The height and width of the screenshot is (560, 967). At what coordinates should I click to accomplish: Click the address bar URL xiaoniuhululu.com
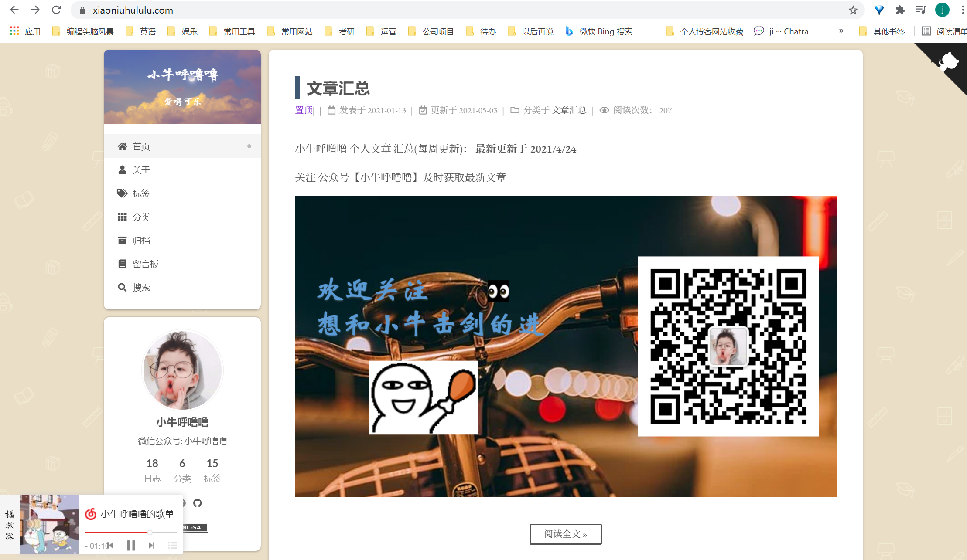pyautogui.click(x=133, y=10)
